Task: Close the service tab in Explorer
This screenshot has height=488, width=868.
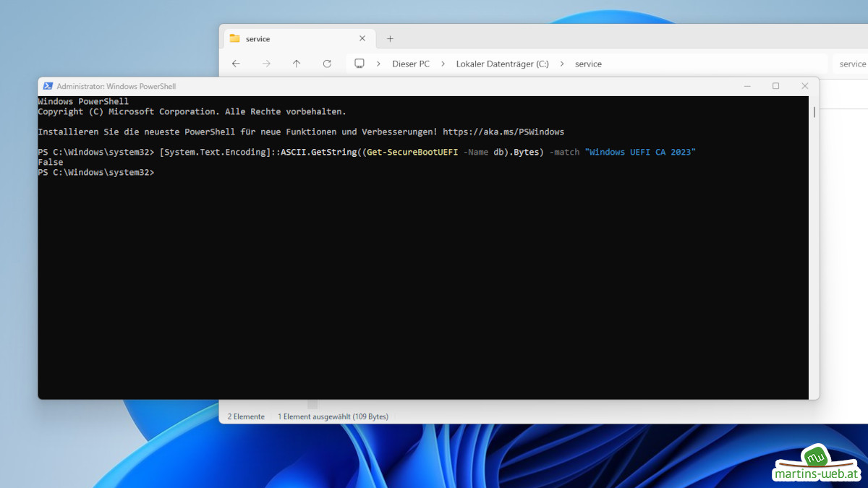Action: tap(362, 39)
